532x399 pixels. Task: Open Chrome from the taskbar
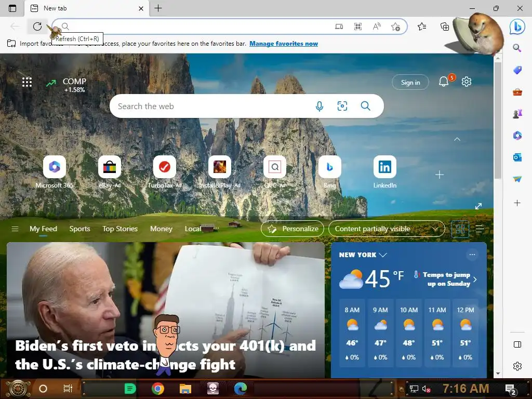tap(158, 389)
